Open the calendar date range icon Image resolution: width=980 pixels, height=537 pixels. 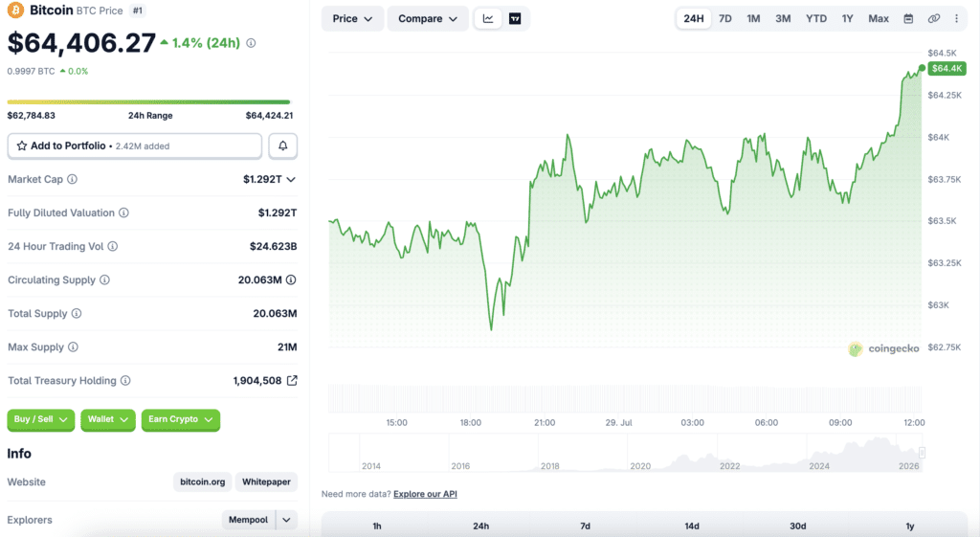pos(909,19)
